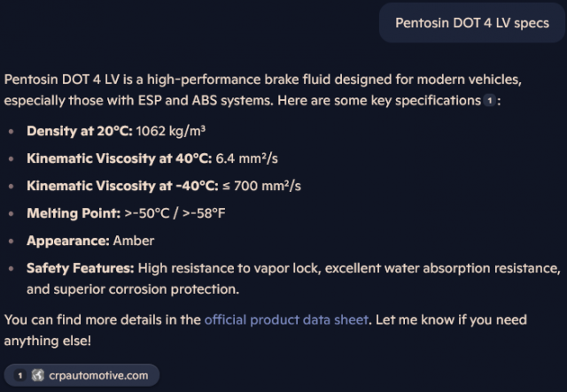
Task: Click the 'Appearance:' bold label
Action: 68,241
